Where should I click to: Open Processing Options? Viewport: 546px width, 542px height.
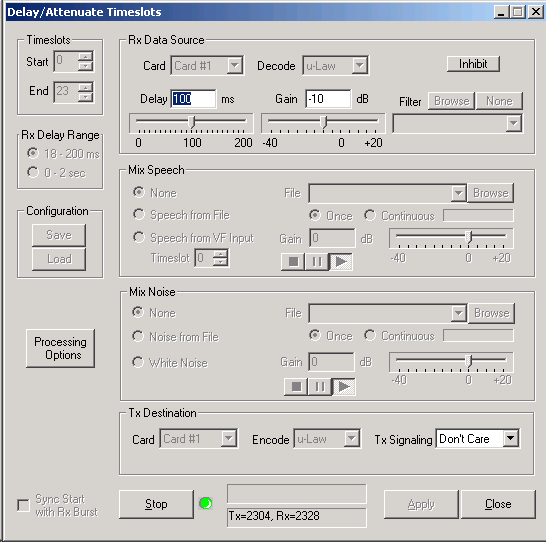tap(61, 348)
